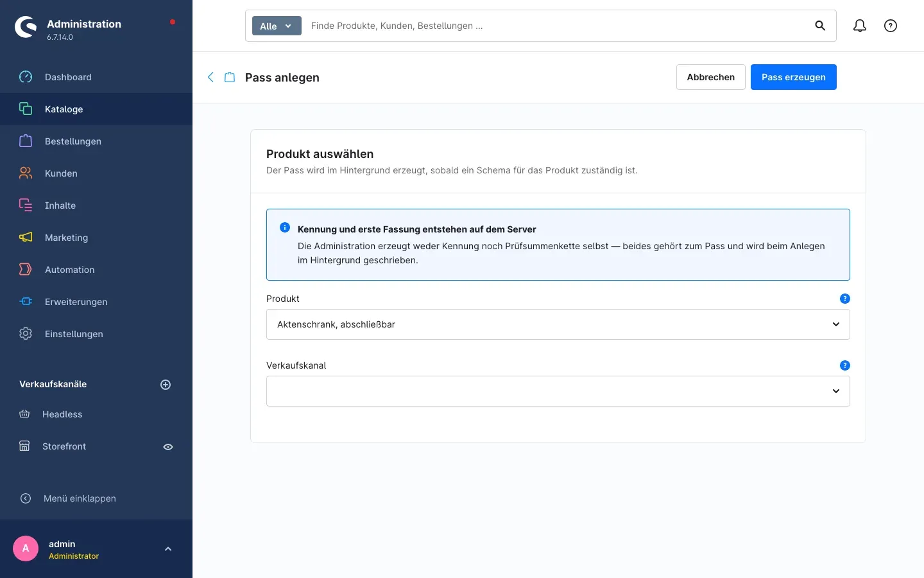Click the Verkaufskanal help tooltip icon
Viewport: 924px width, 578px height.
845,365
